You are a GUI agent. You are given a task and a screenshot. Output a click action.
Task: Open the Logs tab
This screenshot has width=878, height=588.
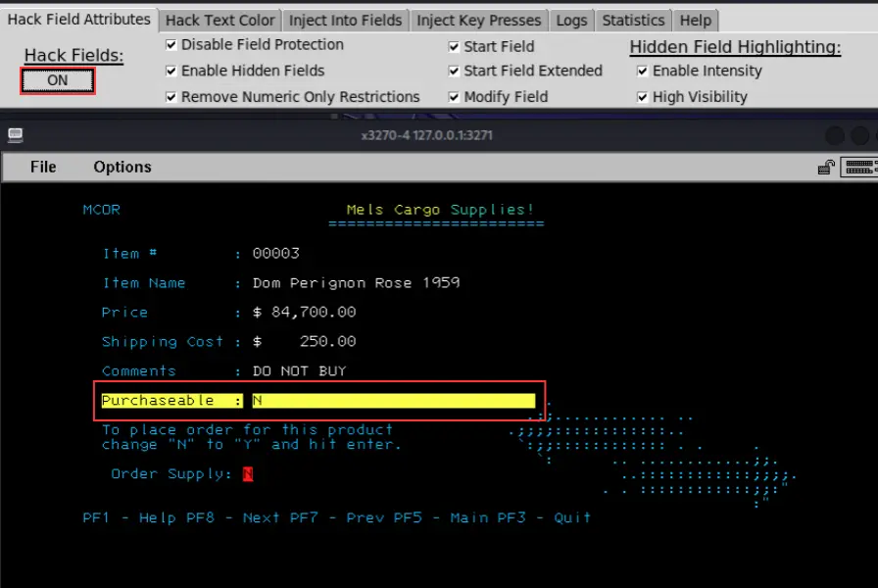tap(571, 20)
